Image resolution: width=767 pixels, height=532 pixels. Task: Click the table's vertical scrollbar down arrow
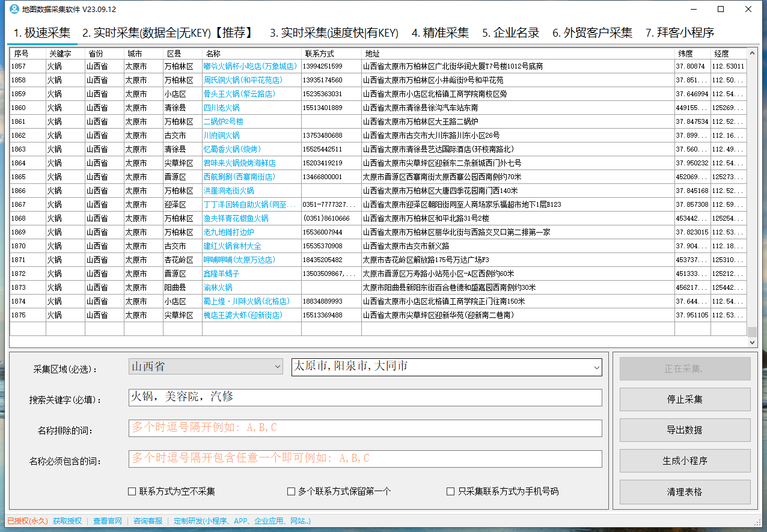752,342
